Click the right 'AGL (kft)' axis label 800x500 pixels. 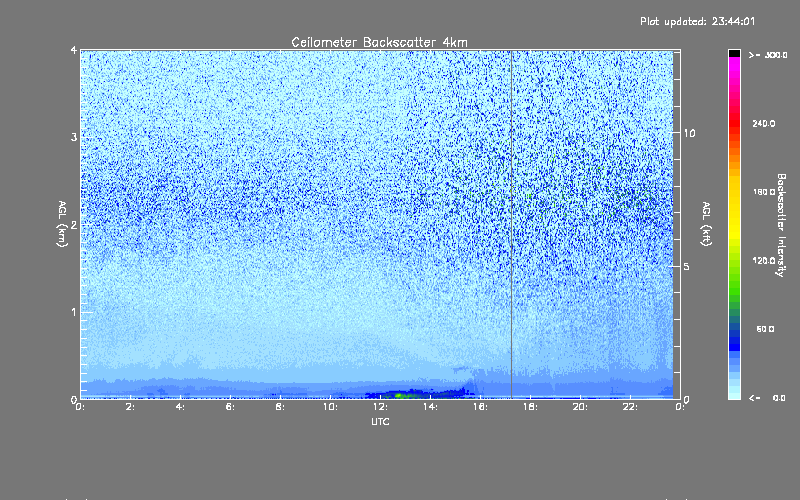pos(706,224)
